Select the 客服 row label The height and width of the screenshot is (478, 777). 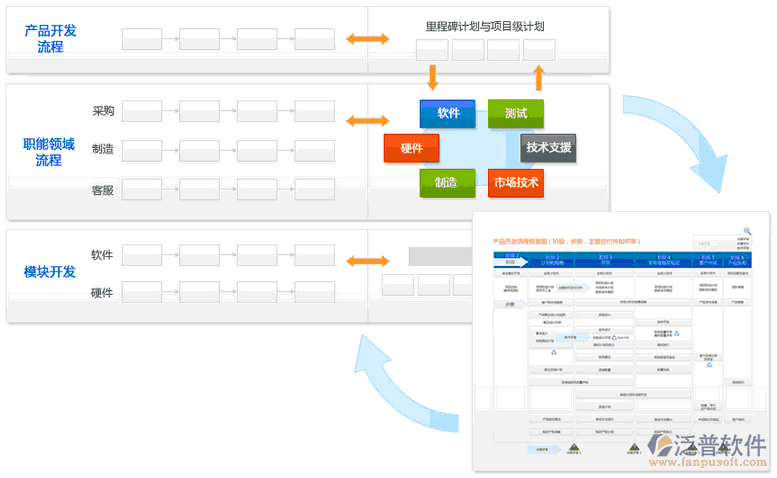coord(103,190)
